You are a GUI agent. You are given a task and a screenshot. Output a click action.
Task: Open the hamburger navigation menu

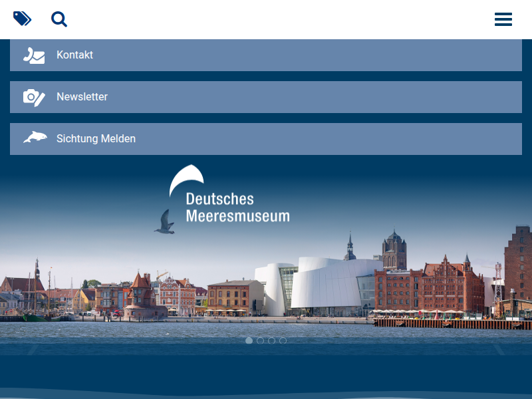click(503, 19)
